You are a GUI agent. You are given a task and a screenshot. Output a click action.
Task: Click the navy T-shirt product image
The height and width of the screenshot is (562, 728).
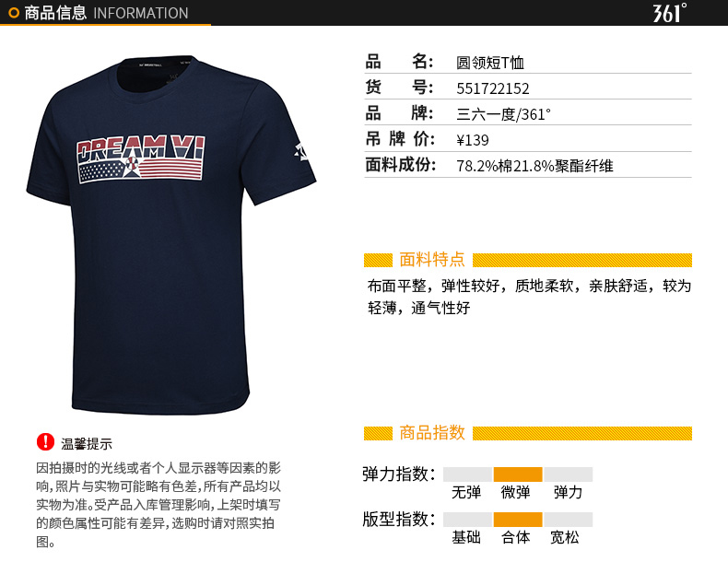click(170, 235)
